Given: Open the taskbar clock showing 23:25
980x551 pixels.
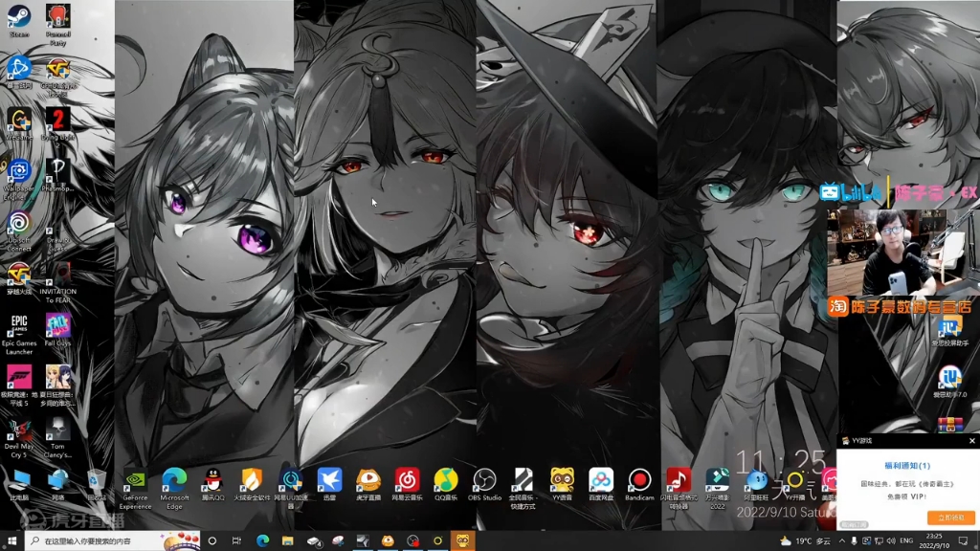Looking at the screenshot, I should 934,541.
